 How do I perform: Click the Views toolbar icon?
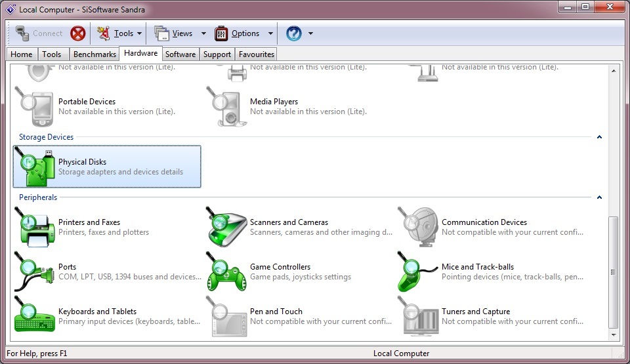[x=161, y=33]
